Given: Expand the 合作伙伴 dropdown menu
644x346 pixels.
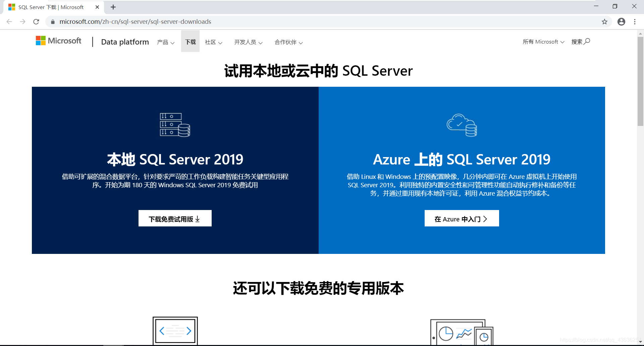Looking at the screenshot, I should (289, 42).
